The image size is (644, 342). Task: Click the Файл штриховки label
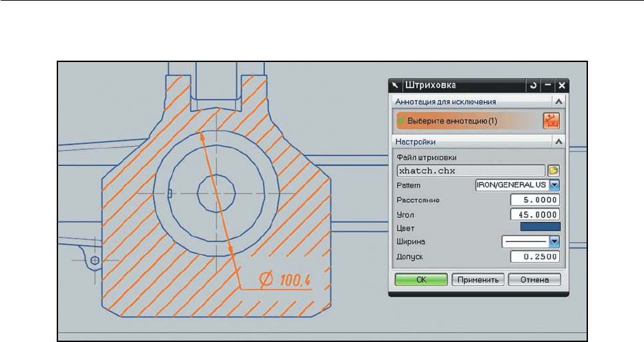[426, 157]
